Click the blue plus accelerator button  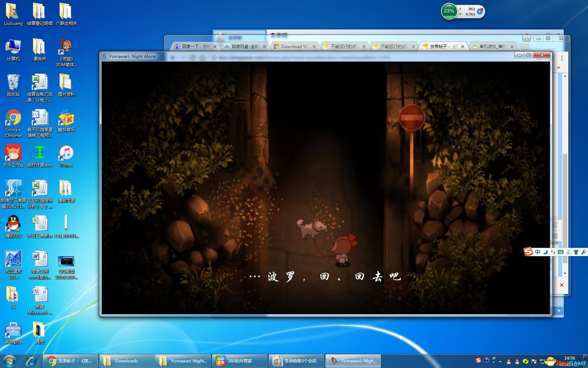point(480,11)
